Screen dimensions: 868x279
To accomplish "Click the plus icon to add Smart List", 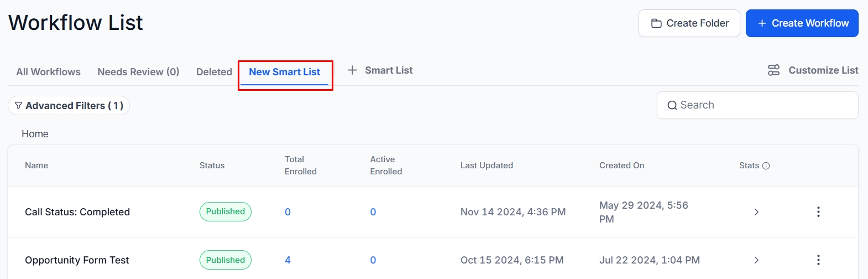I will pos(352,70).
